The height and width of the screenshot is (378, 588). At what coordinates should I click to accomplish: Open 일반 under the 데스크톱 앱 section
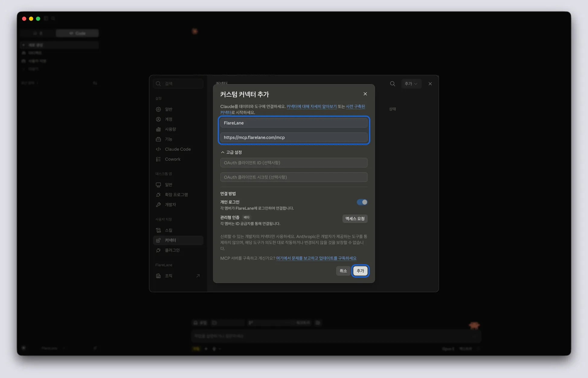click(178, 185)
